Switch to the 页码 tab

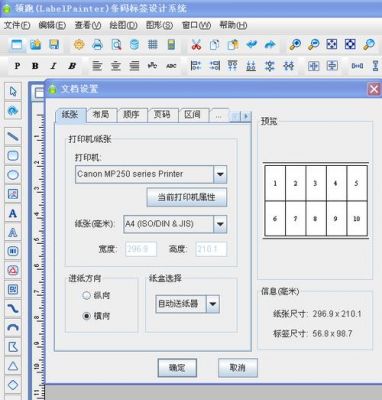click(x=162, y=115)
